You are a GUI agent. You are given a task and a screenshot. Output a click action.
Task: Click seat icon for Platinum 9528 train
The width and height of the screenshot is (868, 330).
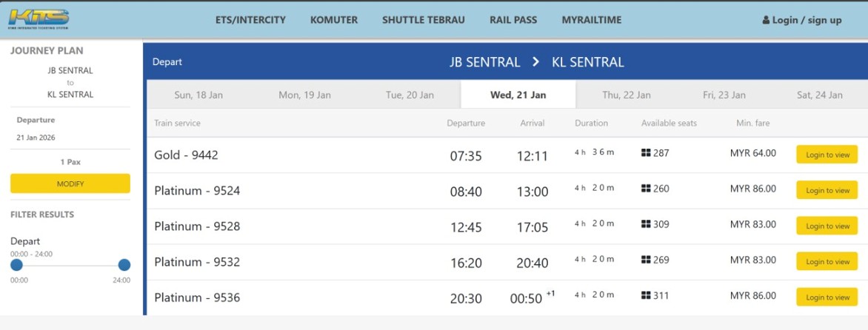pos(646,224)
